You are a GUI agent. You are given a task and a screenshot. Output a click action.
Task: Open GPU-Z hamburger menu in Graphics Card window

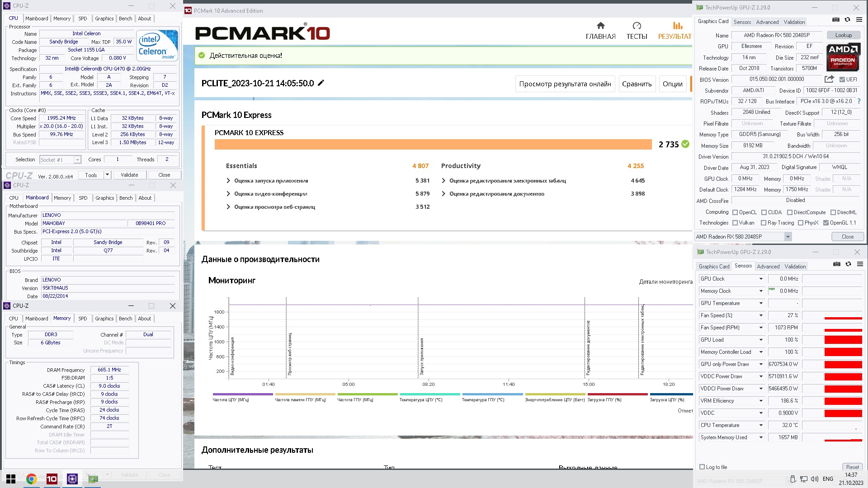(859, 20)
